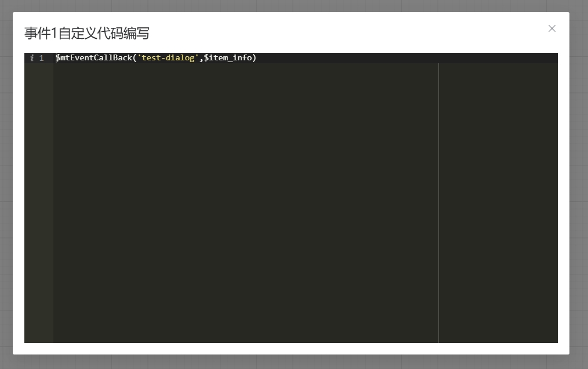Click the info annotation icon in gutter

click(32, 58)
